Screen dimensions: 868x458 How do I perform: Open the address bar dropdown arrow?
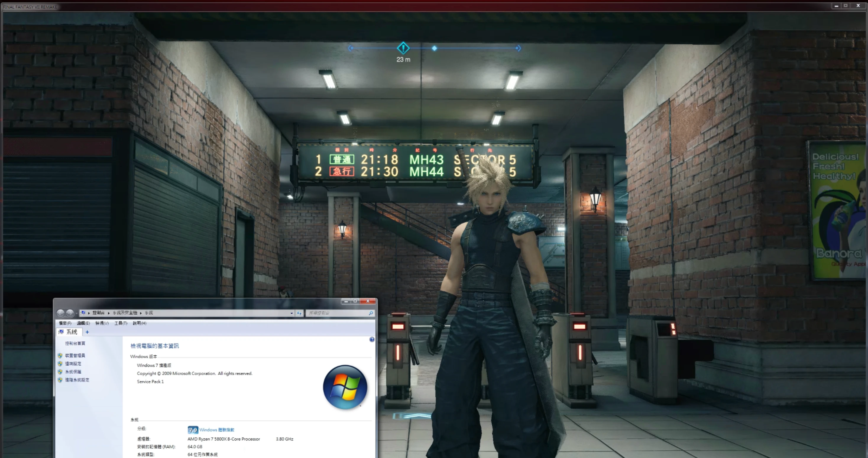(292, 313)
